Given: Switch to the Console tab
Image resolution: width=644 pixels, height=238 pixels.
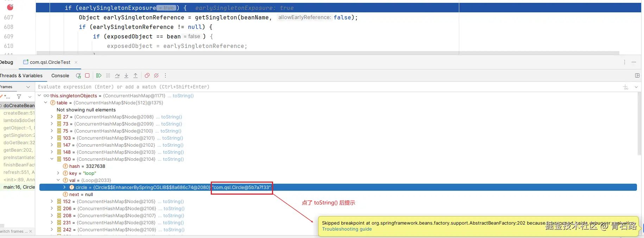Looking at the screenshot, I should (x=60, y=75).
